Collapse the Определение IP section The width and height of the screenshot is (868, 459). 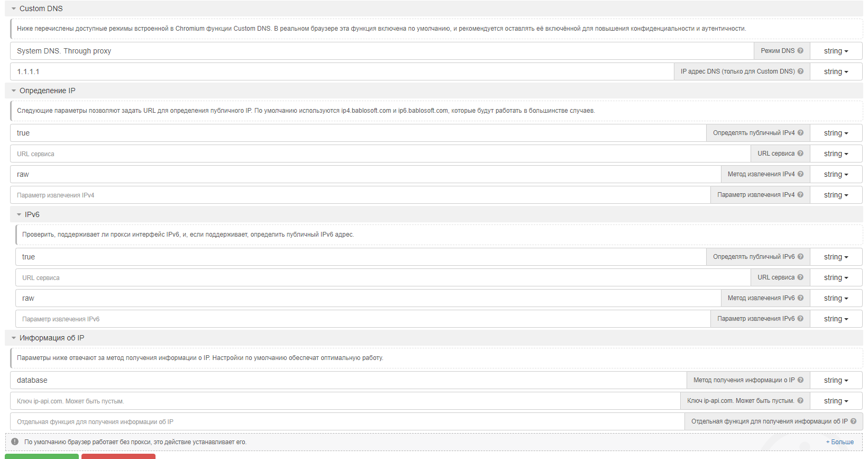pos(14,91)
